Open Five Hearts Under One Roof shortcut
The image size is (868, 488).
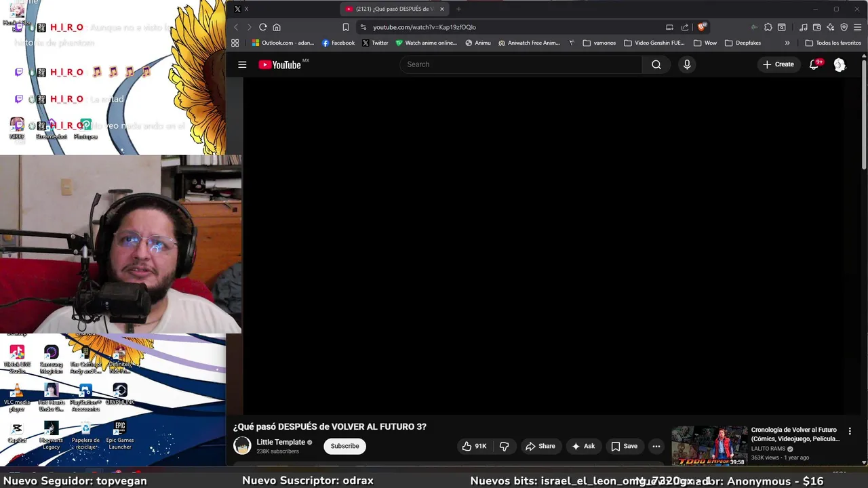click(51, 398)
